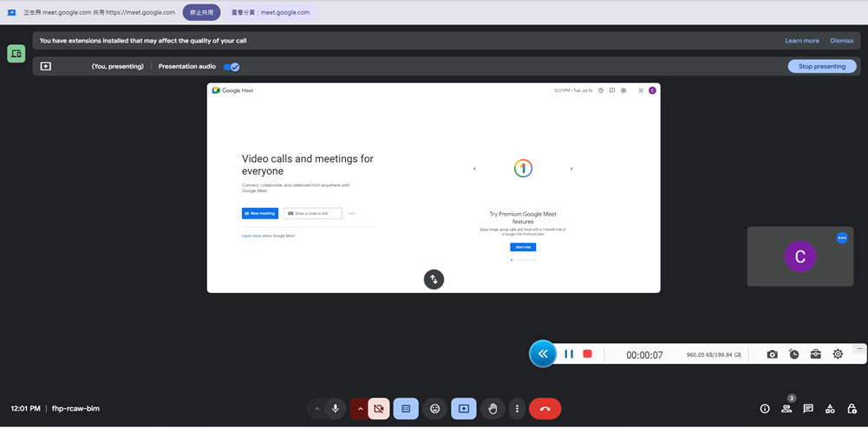
Task: Click the carousel pagination dots in preview
Action: [x=523, y=260]
